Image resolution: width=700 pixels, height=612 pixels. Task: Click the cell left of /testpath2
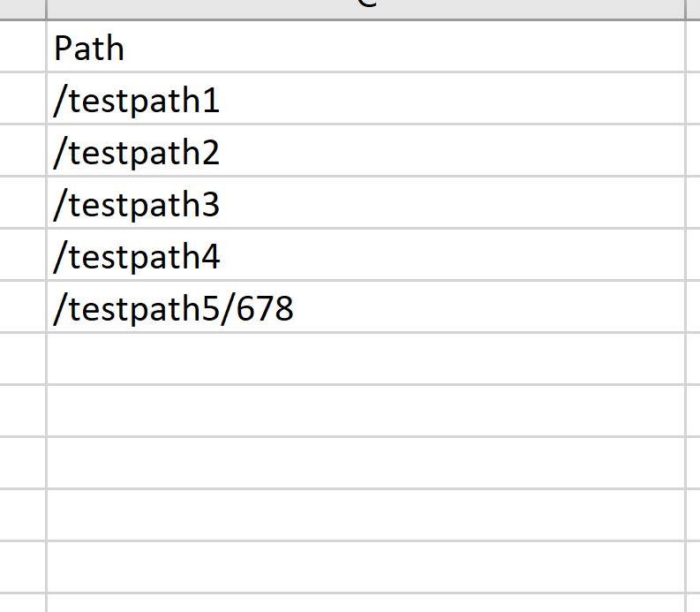coord(22,150)
